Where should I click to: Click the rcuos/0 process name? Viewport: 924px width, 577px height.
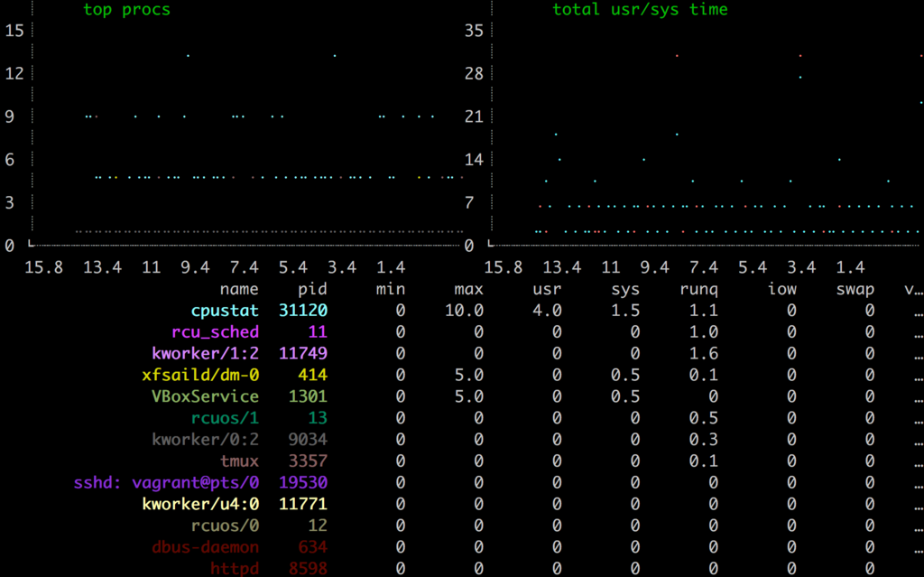pyautogui.click(x=225, y=526)
